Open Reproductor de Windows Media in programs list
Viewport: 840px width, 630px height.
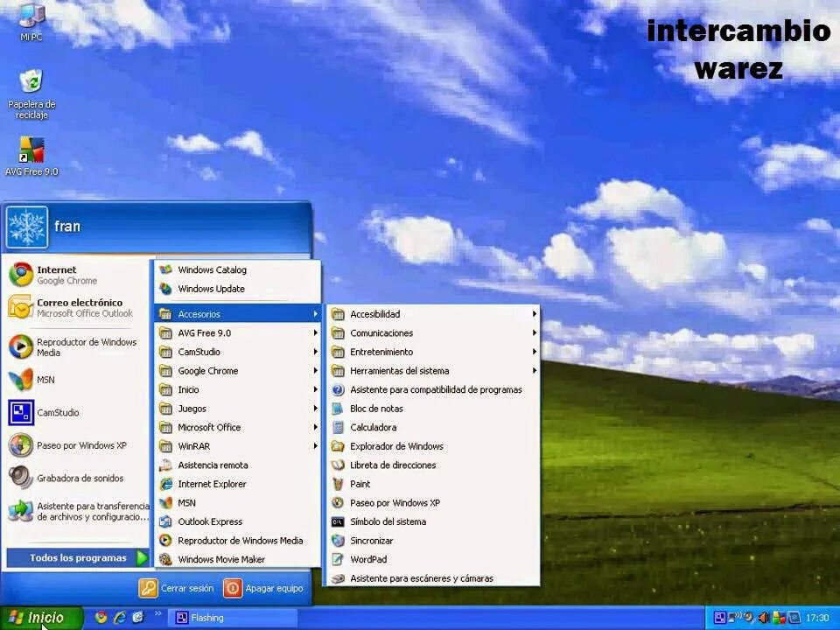pyautogui.click(x=237, y=541)
